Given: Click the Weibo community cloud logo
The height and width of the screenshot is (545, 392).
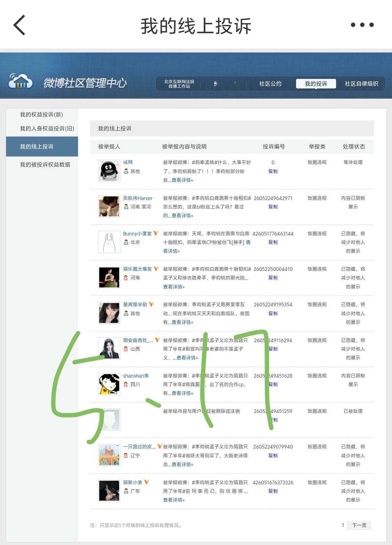Looking at the screenshot, I should coord(21,82).
